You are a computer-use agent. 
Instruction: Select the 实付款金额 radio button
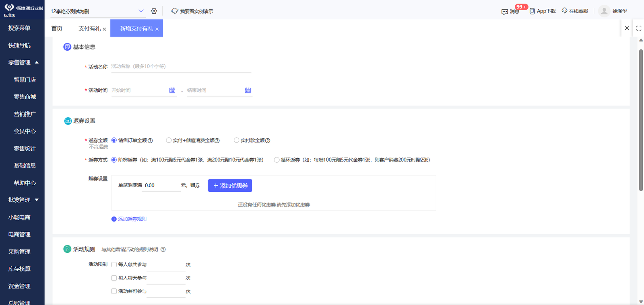point(236,140)
